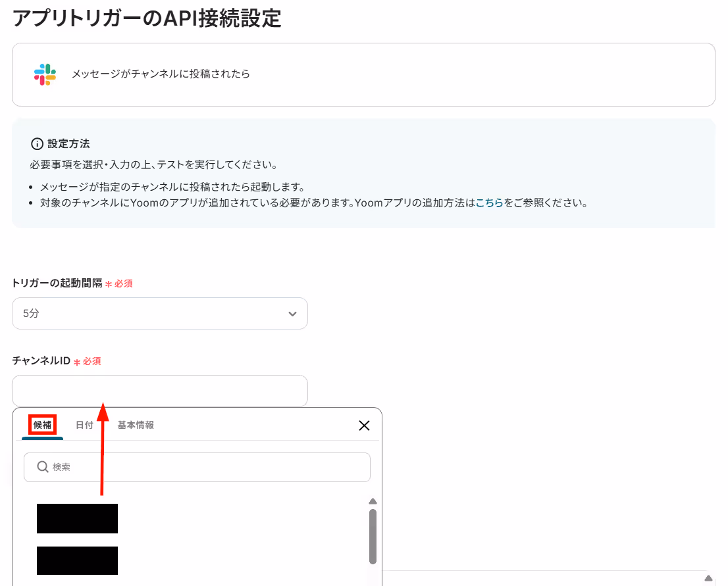This screenshot has height=586, width=728.
Task: Click the 設定方法 heading text
Action: [x=68, y=144]
